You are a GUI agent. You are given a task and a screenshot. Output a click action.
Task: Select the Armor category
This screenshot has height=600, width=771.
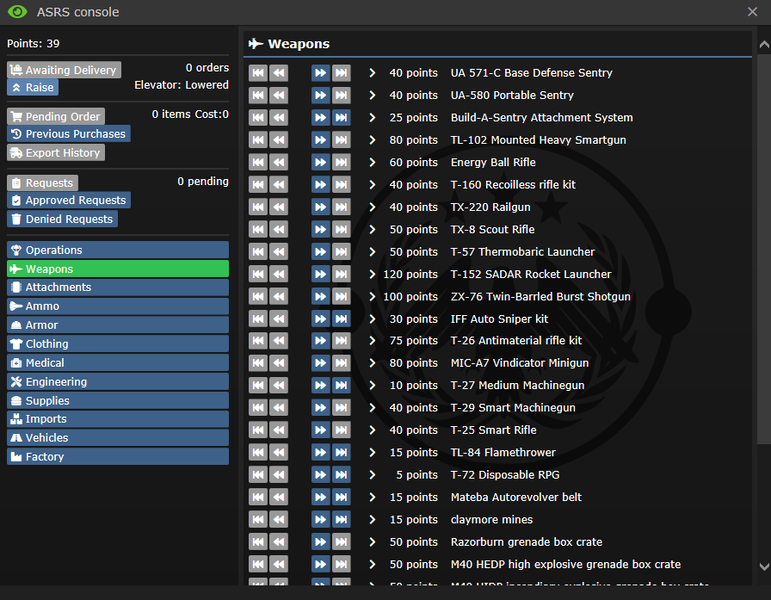[118, 325]
